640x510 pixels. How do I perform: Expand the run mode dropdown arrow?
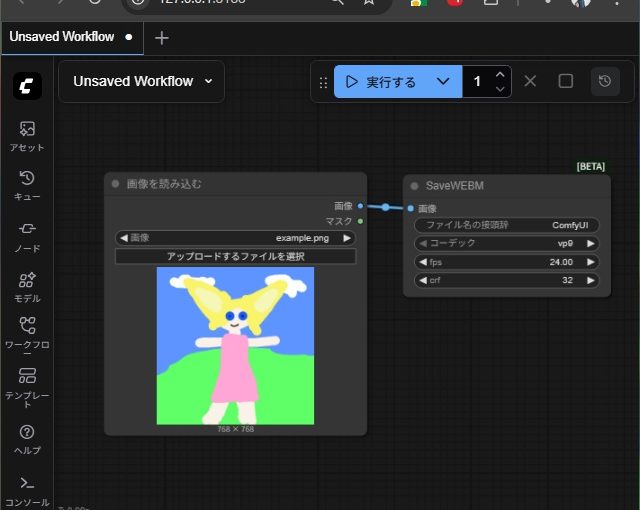tap(443, 82)
